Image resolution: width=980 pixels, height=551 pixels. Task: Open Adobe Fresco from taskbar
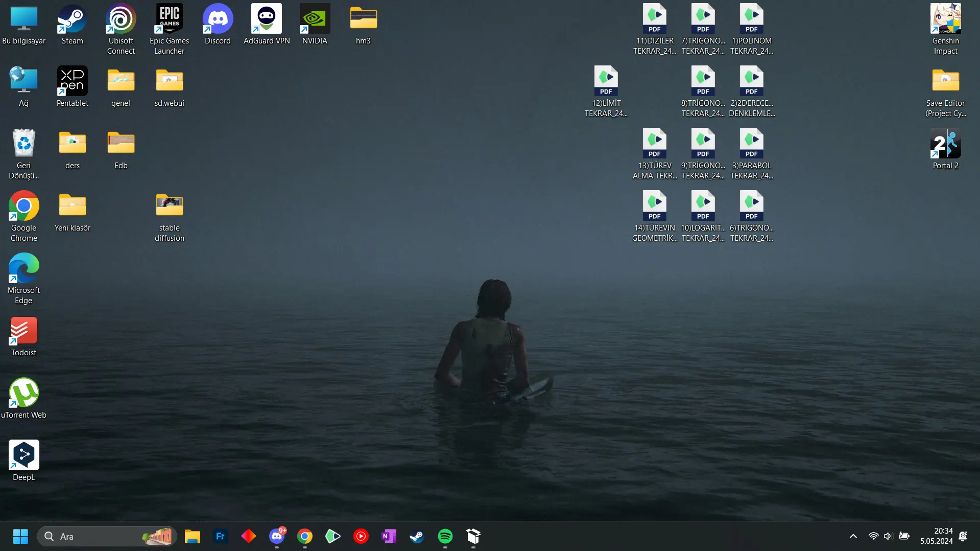[x=221, y=536]
